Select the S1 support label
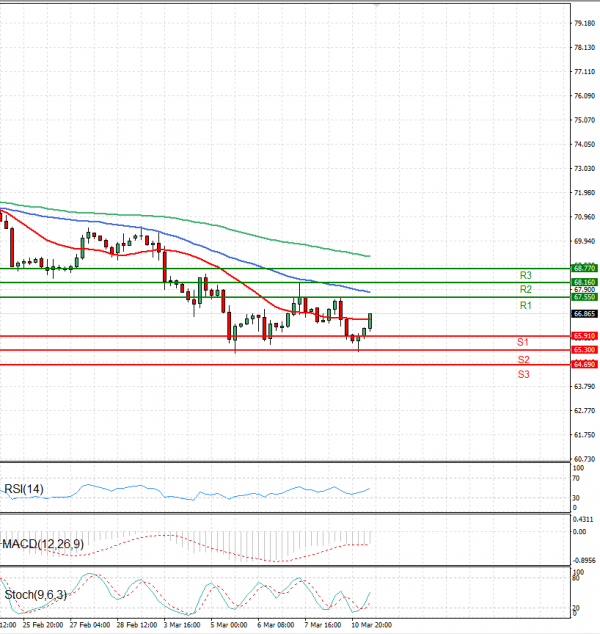Viewport: 600px width, 634px height. (523, 342)
